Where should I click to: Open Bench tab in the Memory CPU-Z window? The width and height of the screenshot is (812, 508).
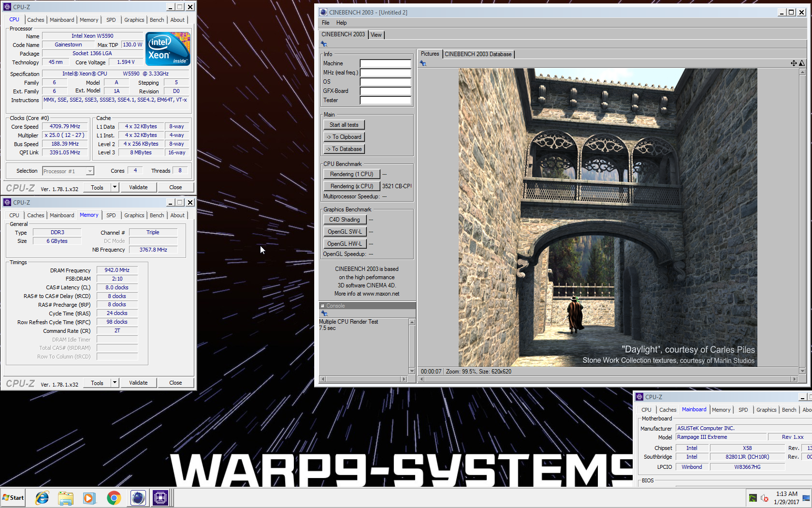pos(157,215)
